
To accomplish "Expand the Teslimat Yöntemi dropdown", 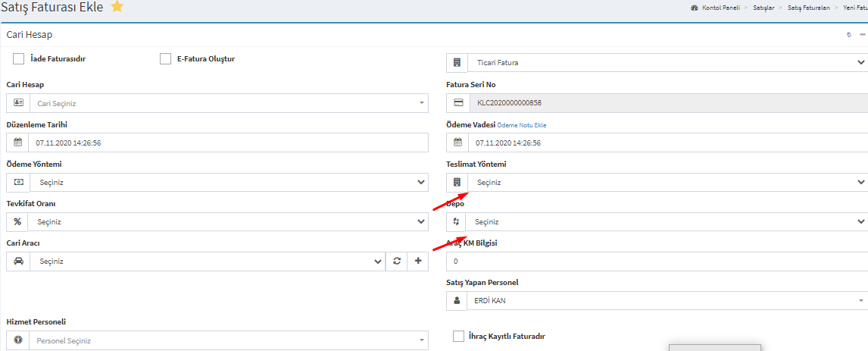I will 667,182.
